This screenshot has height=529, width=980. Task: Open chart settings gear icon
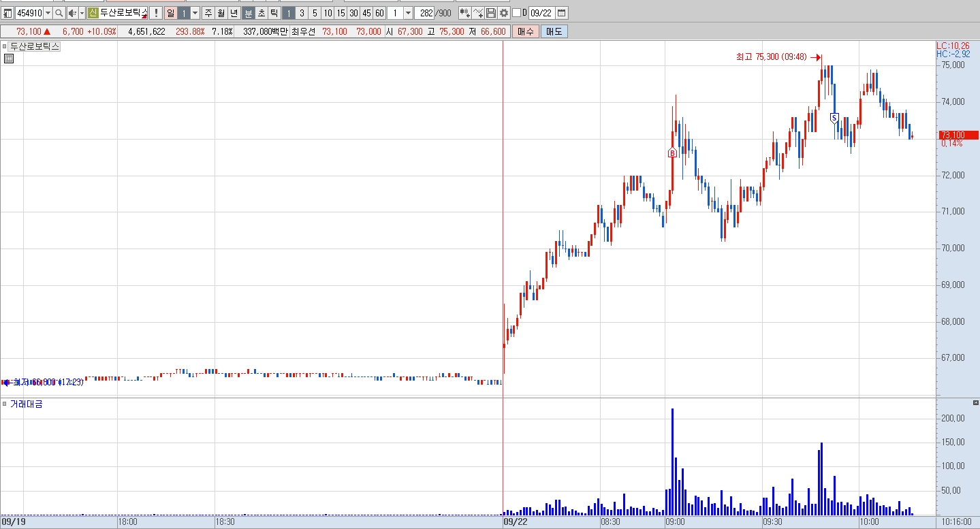coord(504,13)
